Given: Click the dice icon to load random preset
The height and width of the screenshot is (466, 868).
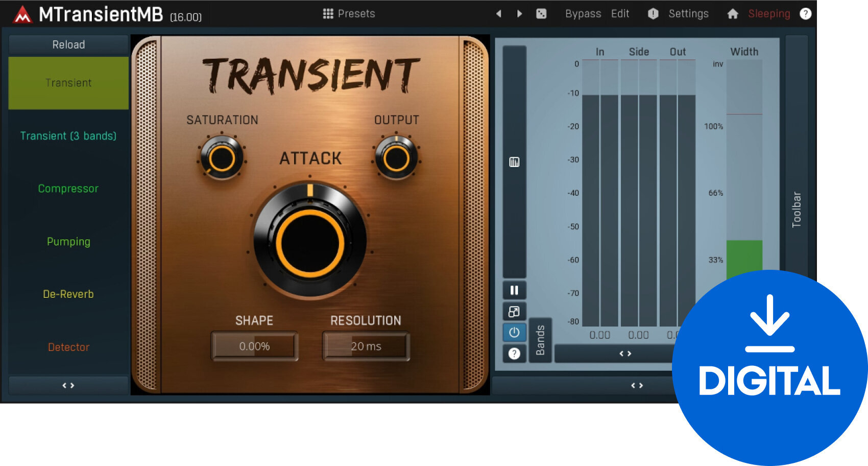Looking at the screenshot, I should point(542,14).
